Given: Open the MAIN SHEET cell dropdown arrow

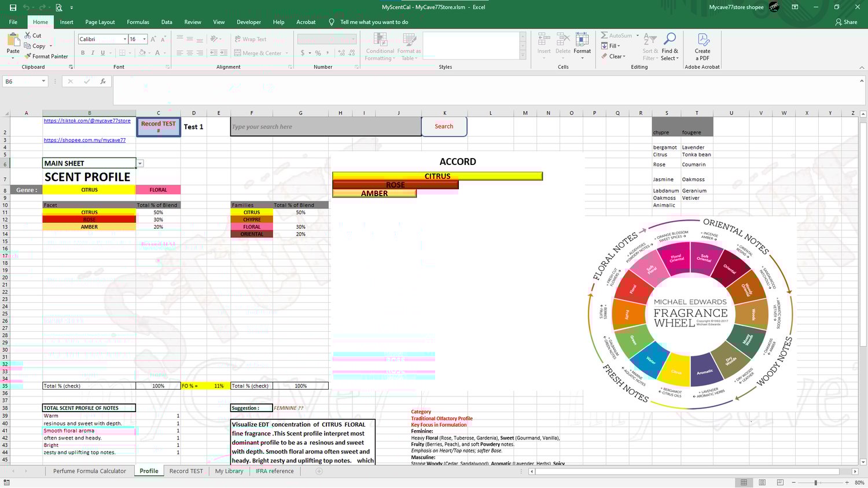Looking at the screenshot, I should (140, 163).
